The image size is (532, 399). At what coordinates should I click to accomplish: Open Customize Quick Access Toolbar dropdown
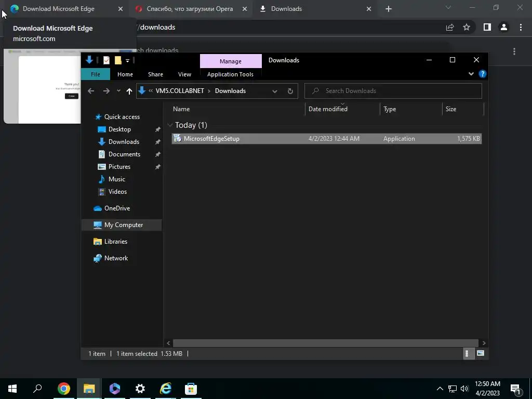pyautogui.click(x=128, y=60)
